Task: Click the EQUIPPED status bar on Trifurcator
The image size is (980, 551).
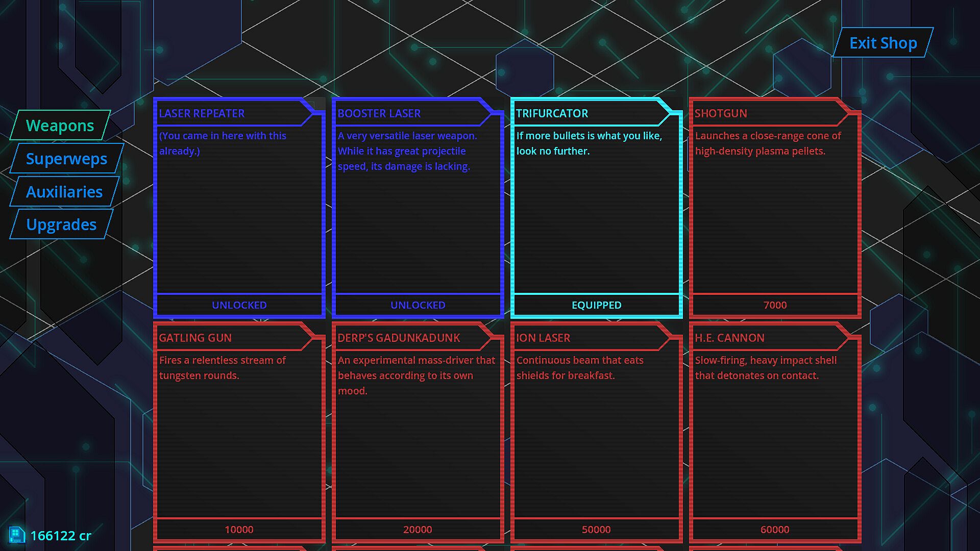Action: (596, 305)
